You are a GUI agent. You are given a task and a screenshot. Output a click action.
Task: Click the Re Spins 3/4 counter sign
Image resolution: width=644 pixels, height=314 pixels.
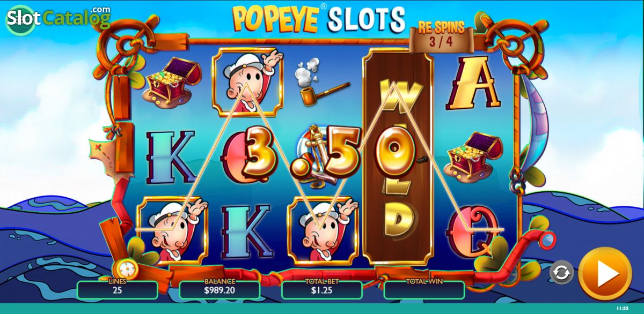click(441, 36)
